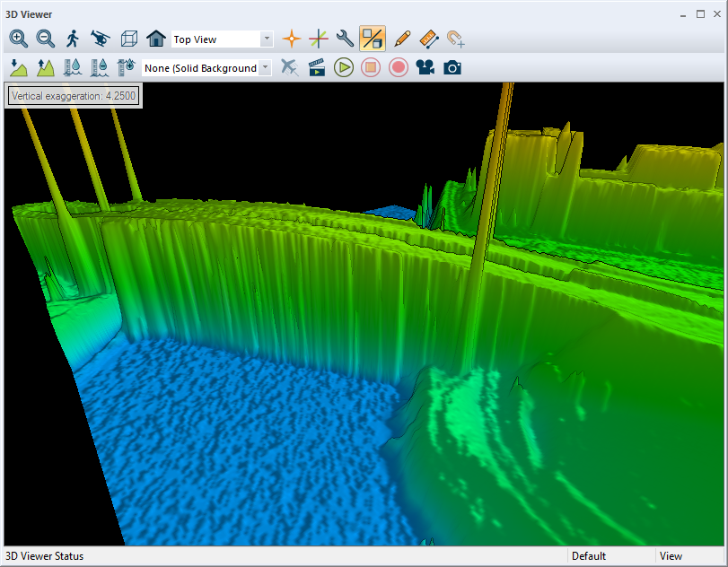Click the magnet snap-plus icon

pyautogui.click(x=455, y=39)
